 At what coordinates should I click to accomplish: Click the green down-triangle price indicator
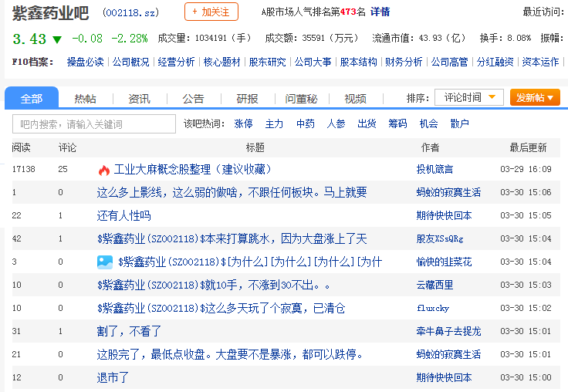point(57,39)
